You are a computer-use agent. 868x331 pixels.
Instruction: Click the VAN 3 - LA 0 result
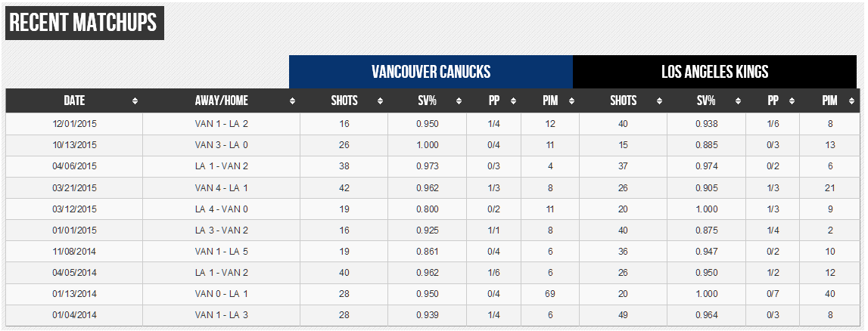tap(221, 145)
